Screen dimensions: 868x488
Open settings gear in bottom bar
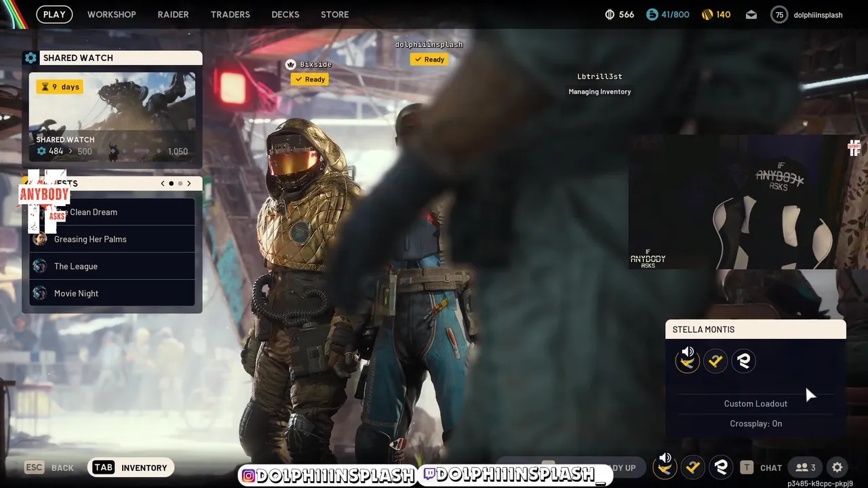(x=837, y=468)
